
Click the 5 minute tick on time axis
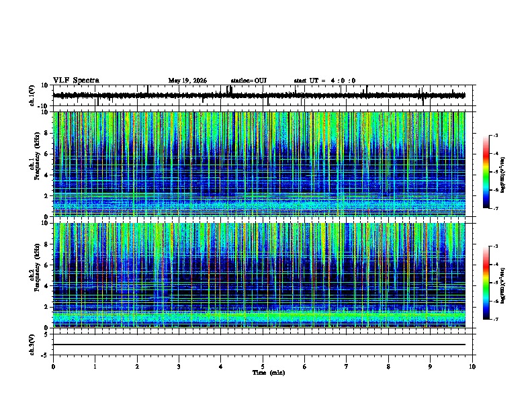pyautogui.click(x=263, y=367)
